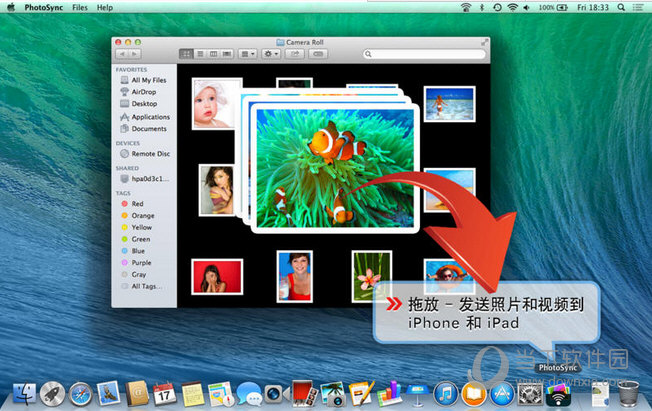Go back in the Camera Roll window
Screen dimensions: 652x411
point(122,54)
